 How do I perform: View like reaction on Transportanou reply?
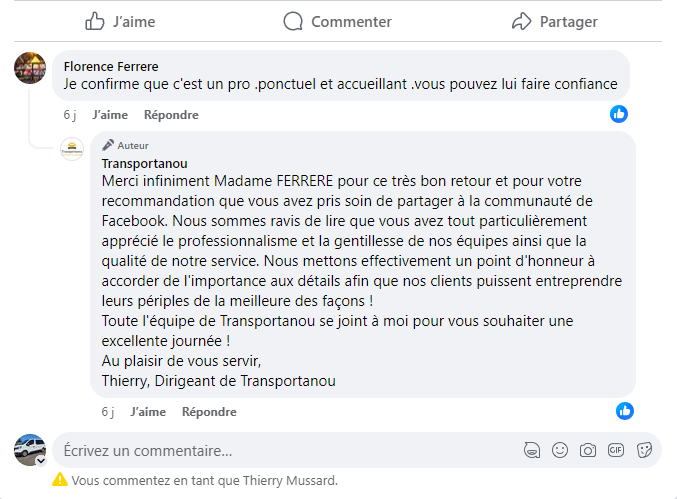(x=625, y=410)
